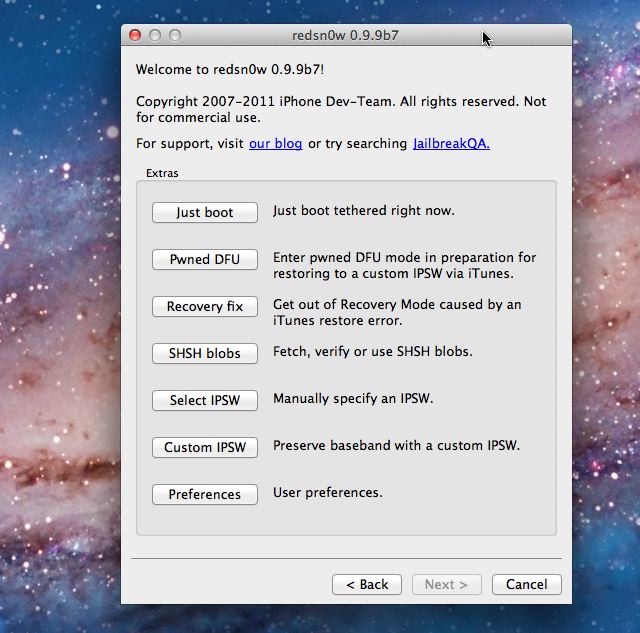Open user Preferences

[x=205, y=494]
